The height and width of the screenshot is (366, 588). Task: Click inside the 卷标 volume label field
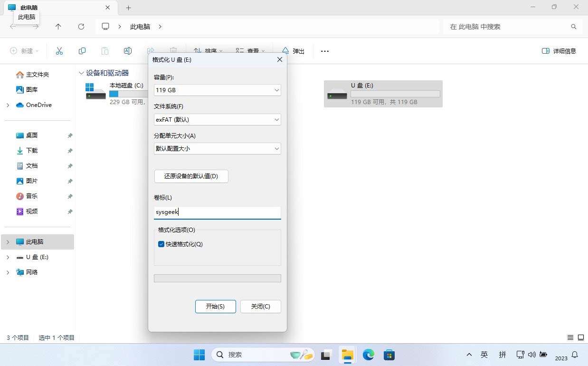click(217, 212)
